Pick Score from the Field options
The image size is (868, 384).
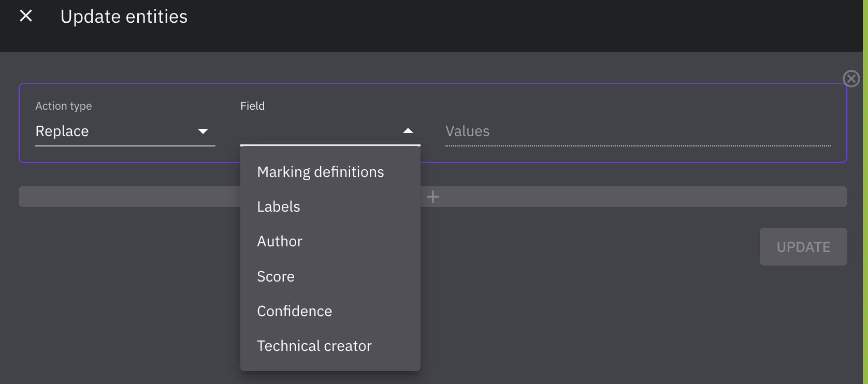click(276, 276)
